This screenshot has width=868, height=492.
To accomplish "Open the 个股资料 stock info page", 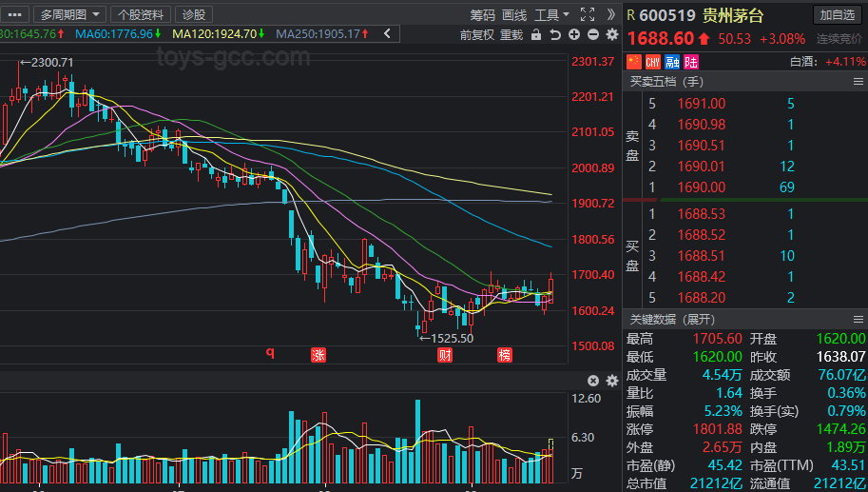I will click(141, 14).
